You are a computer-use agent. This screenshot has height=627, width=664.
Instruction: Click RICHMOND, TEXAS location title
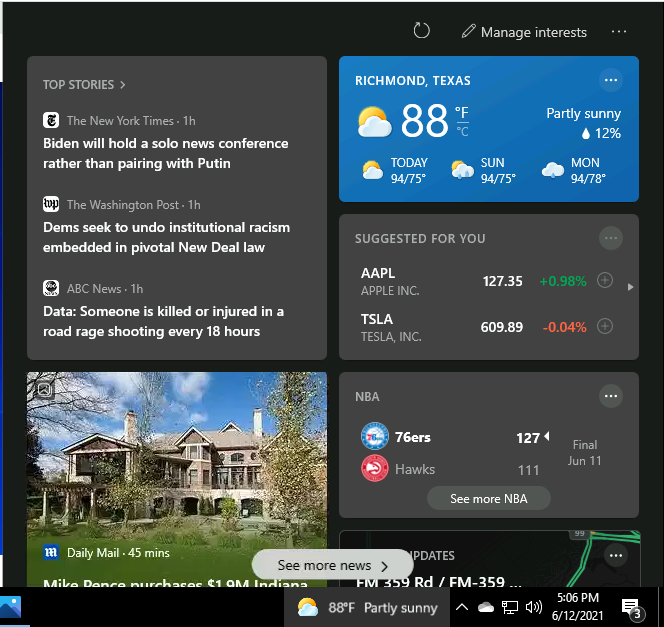point(412,80)
